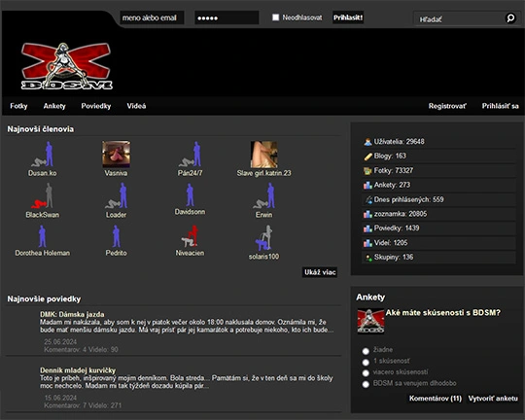This screenshot has height=420, width=525.
Task: Go to Registrovať in the menu
Action: [x=447, y=106]
